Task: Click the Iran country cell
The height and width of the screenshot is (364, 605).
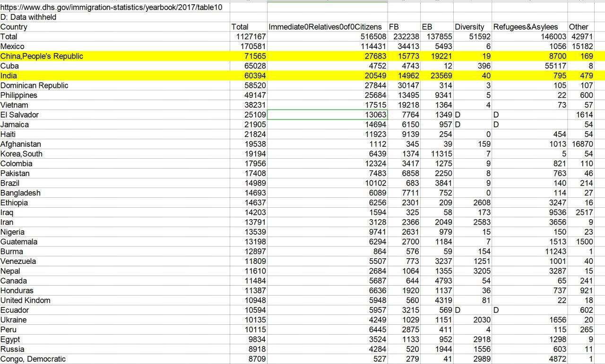Action: [x=115, y=222]
